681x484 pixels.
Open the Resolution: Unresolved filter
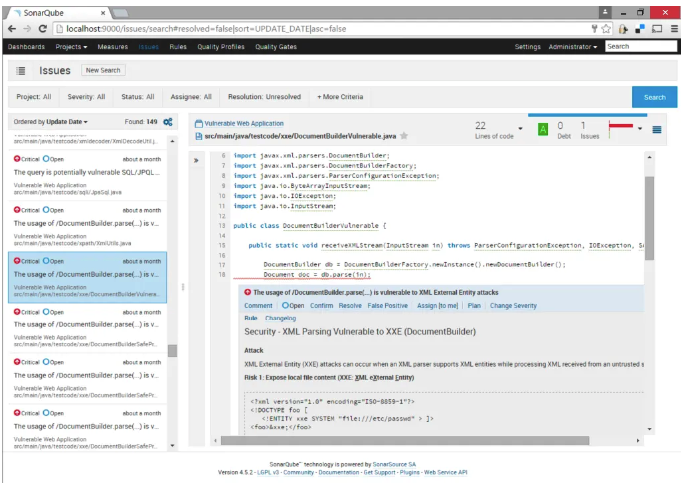(264, 97)
